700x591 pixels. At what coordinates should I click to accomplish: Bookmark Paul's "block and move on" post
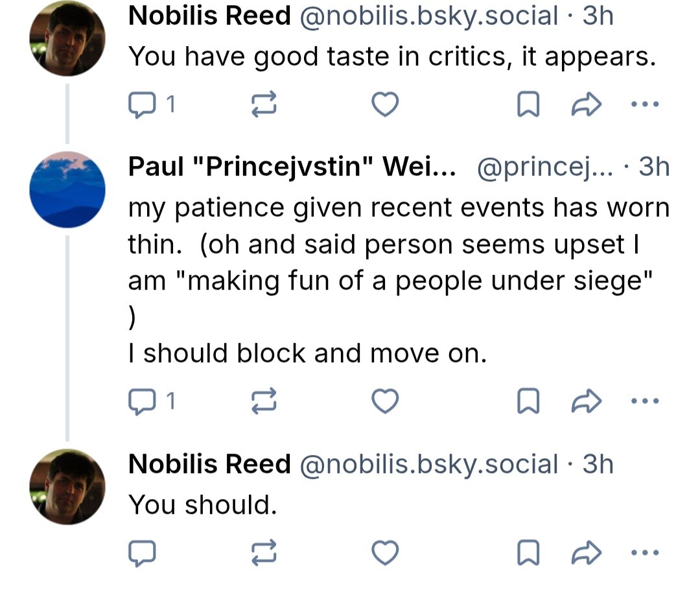pos(528,402)
